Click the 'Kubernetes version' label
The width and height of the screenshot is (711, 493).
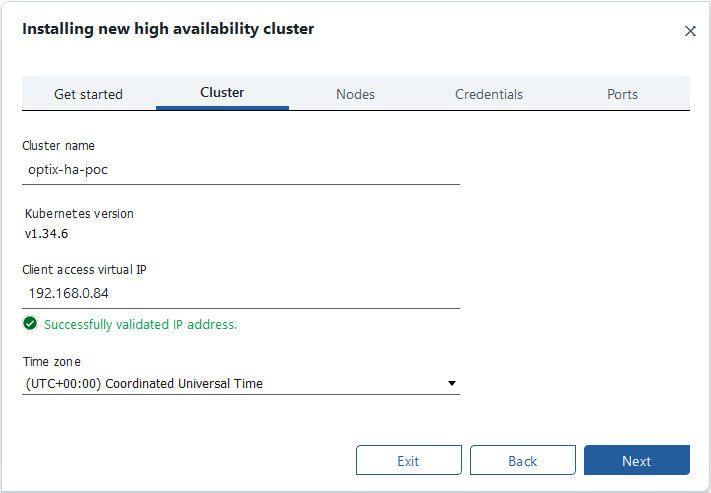(79, 214)
